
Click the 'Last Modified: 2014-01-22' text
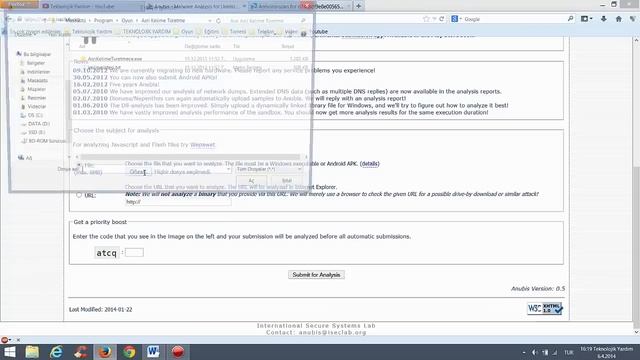(100, 309)
